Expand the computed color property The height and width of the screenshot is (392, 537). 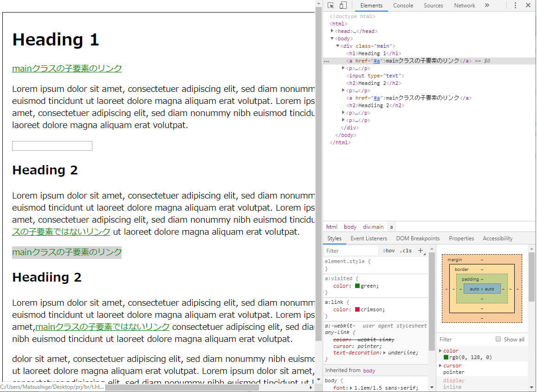[440, 351]
